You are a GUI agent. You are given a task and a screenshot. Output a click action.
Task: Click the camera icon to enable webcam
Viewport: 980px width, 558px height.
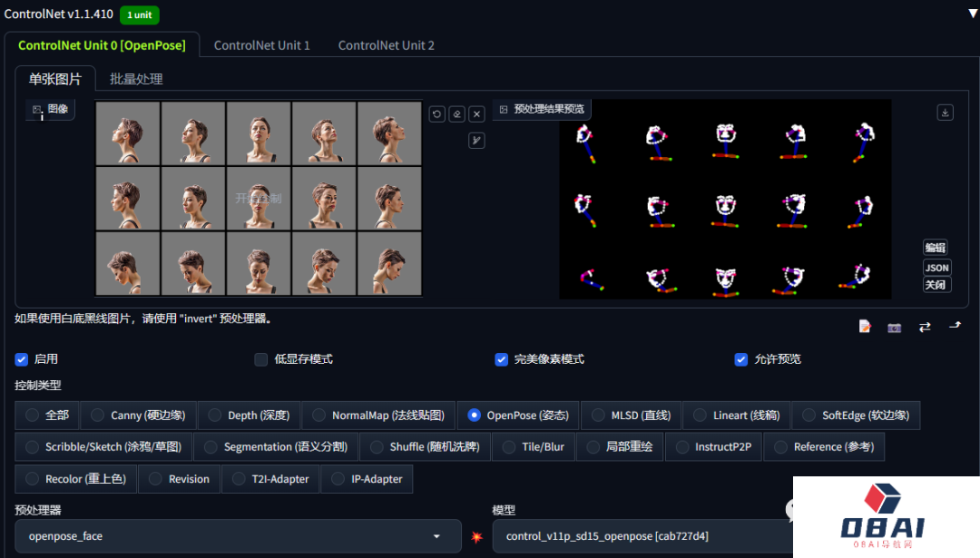(x=895, y=327)
